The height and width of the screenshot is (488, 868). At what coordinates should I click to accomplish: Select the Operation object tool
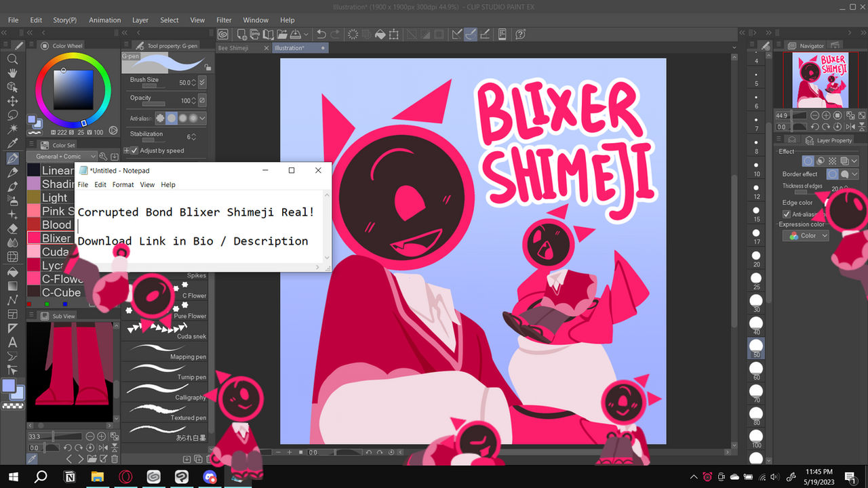coord(12,87)
